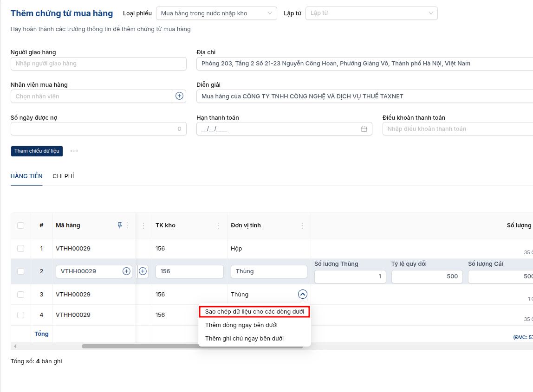Click three-dot menu next to Tham chiếu dữ liệu
Screen dimensions: 533x392
click(74, 151)
